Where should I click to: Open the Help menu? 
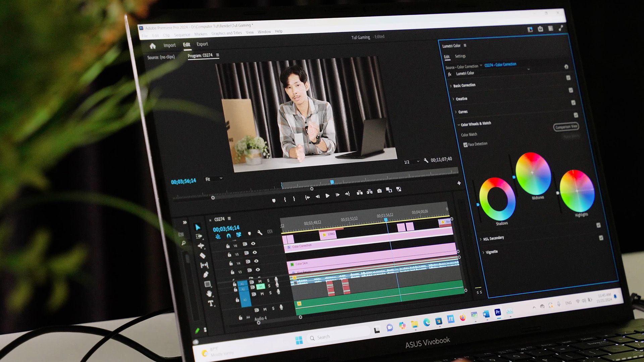tap(279, 31)
